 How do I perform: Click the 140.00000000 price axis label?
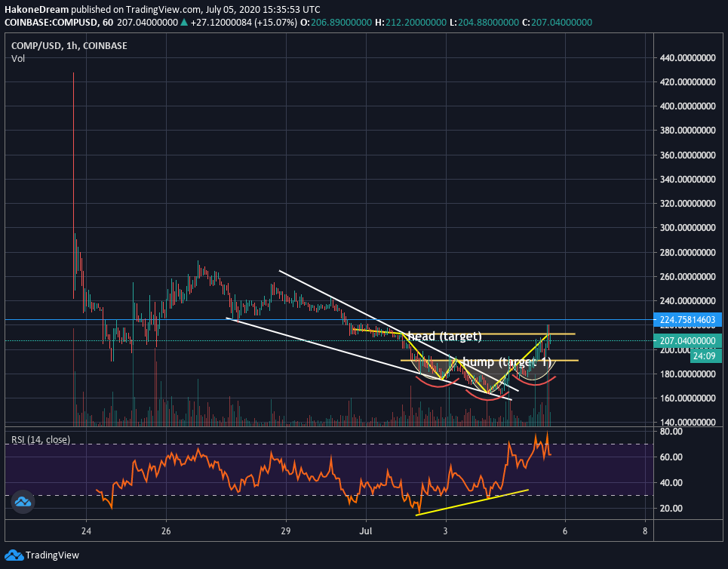click(x=688, y=422)
